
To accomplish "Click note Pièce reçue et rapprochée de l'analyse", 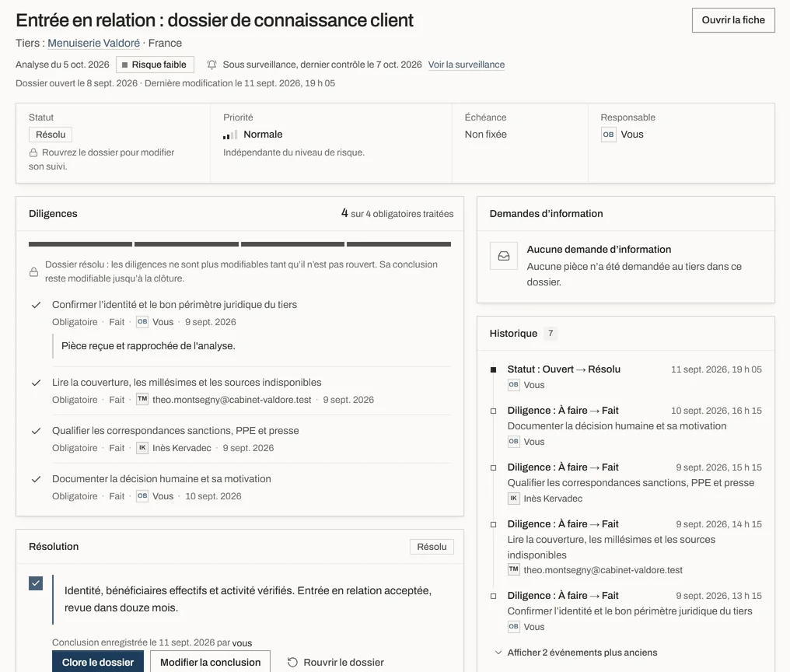I will tap(148, 346).
